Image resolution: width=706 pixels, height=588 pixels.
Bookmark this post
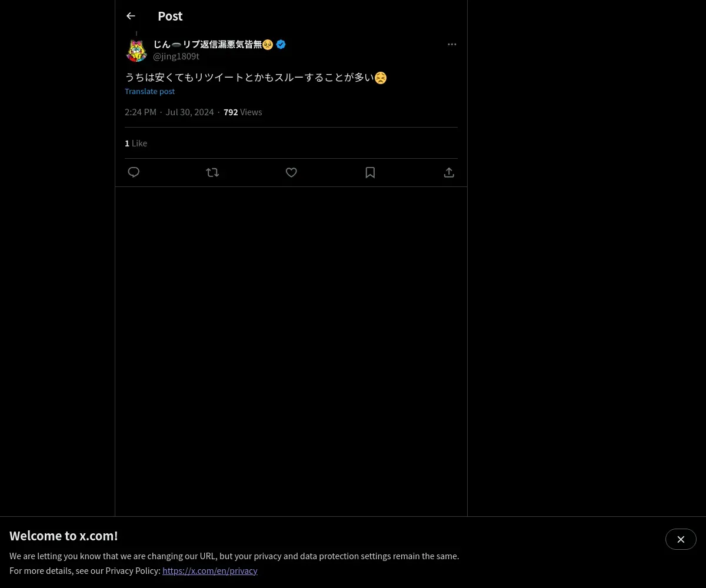point(370,172)
